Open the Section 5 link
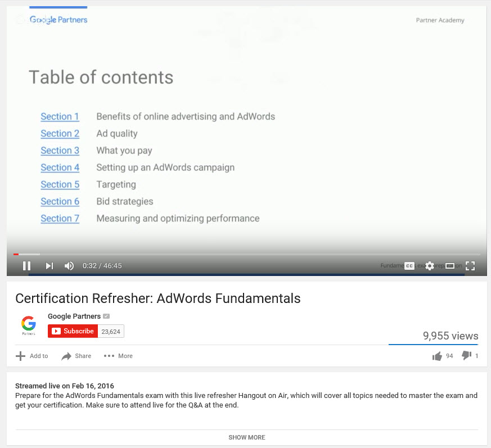Image resolution: width=491 pixels, height=448 pixels. 60,184
